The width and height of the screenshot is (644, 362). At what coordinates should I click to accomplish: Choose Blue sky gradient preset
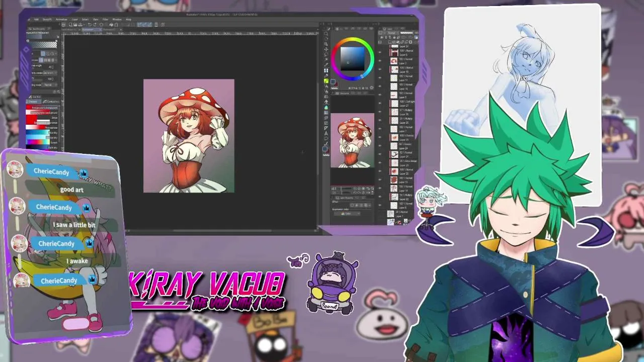pos(41,133)
